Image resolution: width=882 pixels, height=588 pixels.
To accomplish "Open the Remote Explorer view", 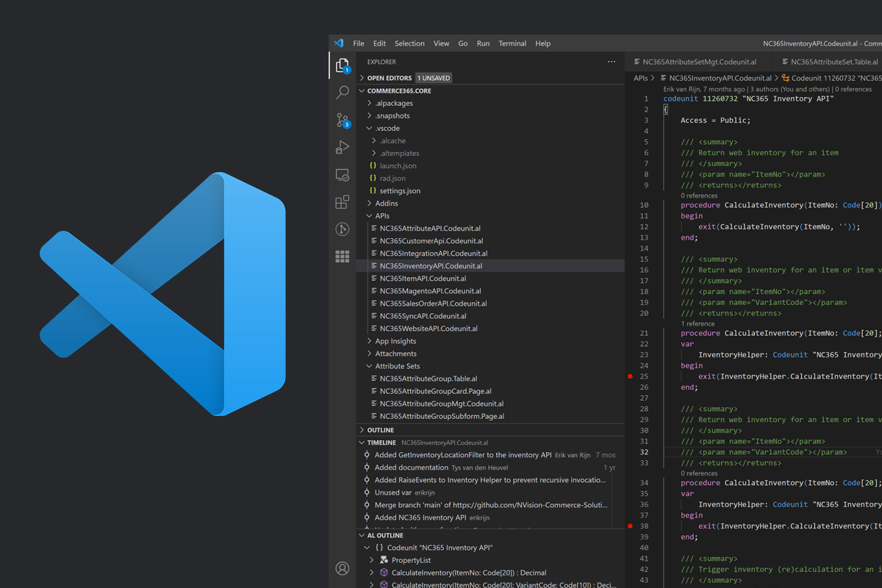I will pyautogui.click(x=343, y=175).
